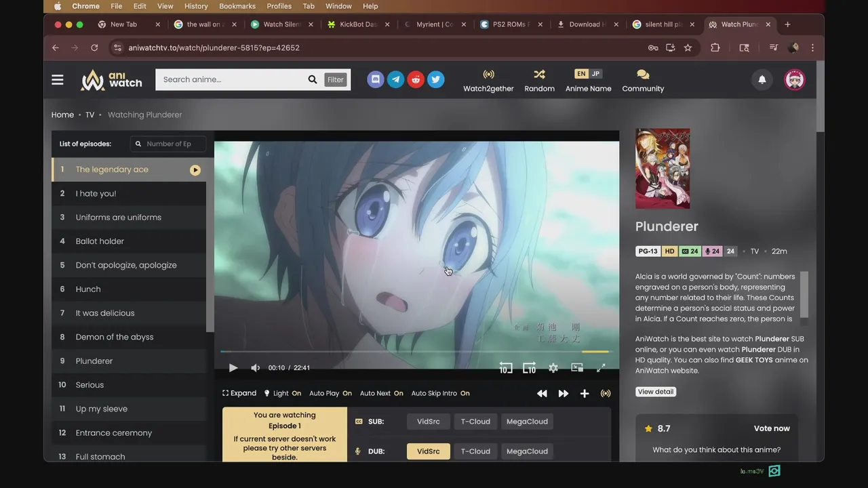Go back in browser history

(x=56, y=47)
